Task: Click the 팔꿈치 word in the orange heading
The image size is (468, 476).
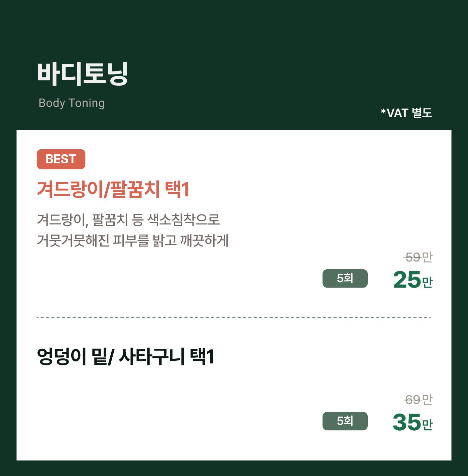Action: 135,189
